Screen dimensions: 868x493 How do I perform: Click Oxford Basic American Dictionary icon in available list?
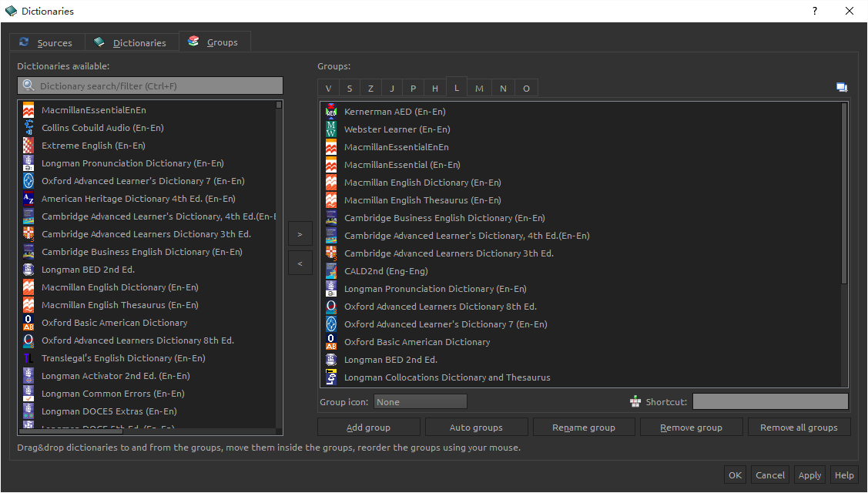coord(28,323)
